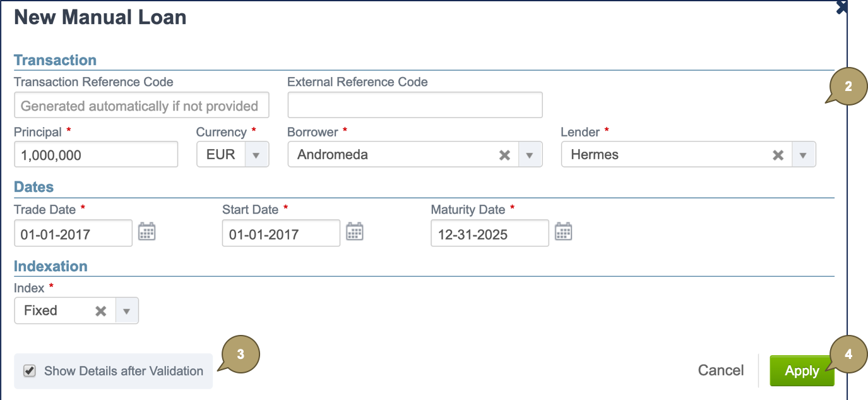This screenshot has width=868, height=400.
Task: Focus the External Reference Code field
Action: click(415, 105)
